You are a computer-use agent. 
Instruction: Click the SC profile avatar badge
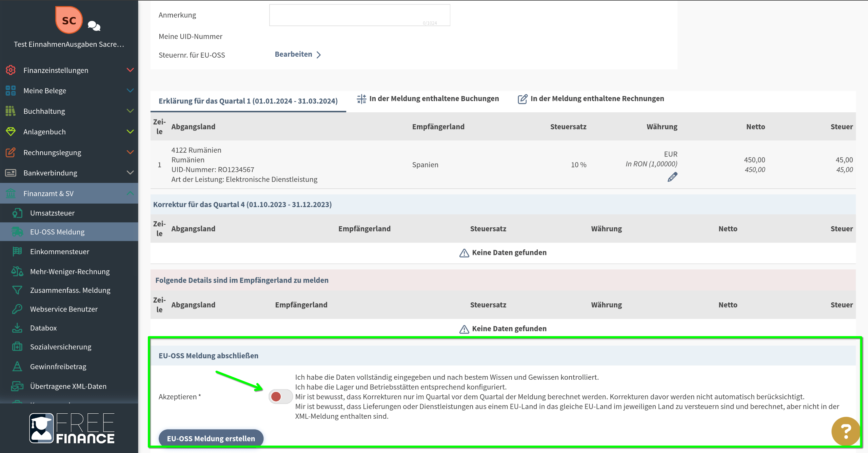pyautogui.click(x=69, y=20)
